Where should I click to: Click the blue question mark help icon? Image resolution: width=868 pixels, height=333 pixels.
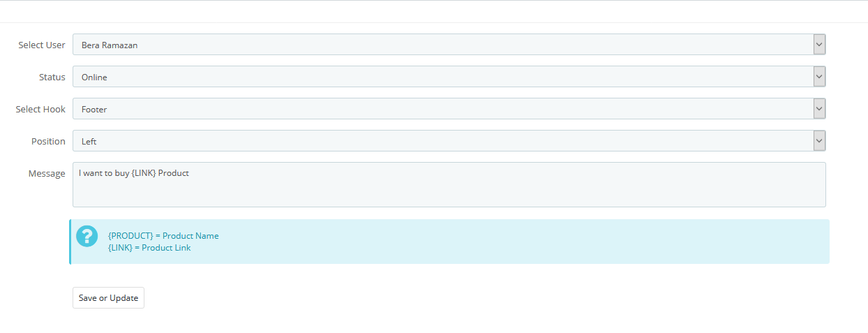(x=87, y=236)
